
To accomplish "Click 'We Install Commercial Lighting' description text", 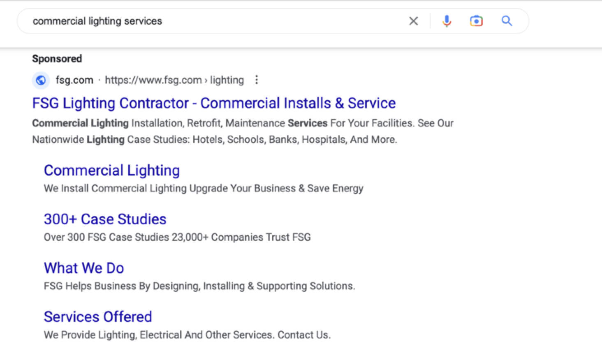I will click(203, 189).
